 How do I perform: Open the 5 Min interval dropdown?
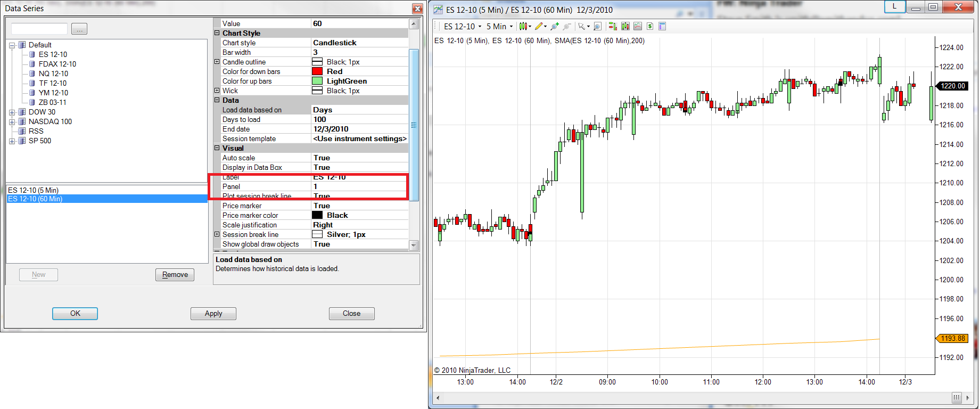tap(499, 26)
